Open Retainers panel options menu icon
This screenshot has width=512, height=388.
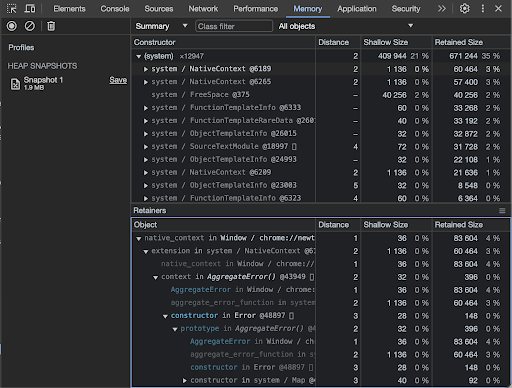tap(502, 211)
